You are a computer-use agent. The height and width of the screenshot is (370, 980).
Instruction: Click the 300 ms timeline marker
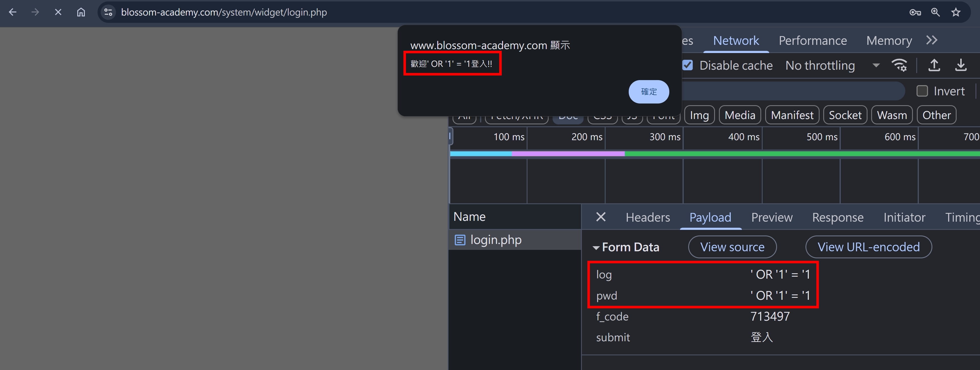665,137
